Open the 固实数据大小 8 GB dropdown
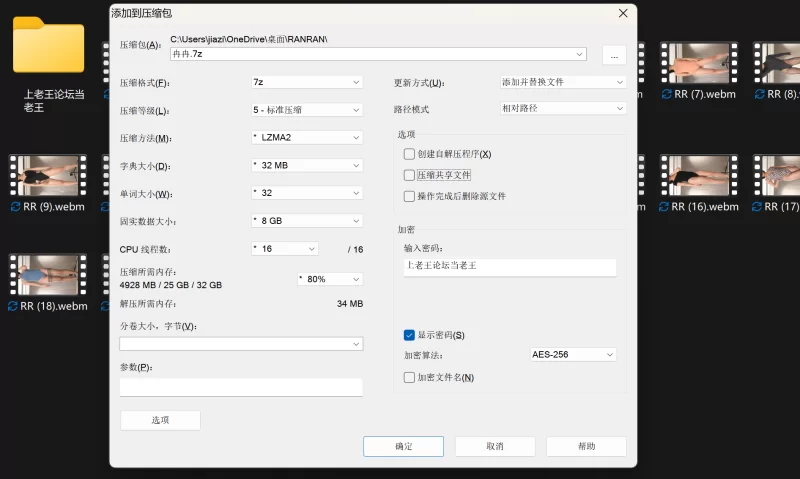This screenshot has height=479, width=800. pyautogui.click(x=307, y=221)
